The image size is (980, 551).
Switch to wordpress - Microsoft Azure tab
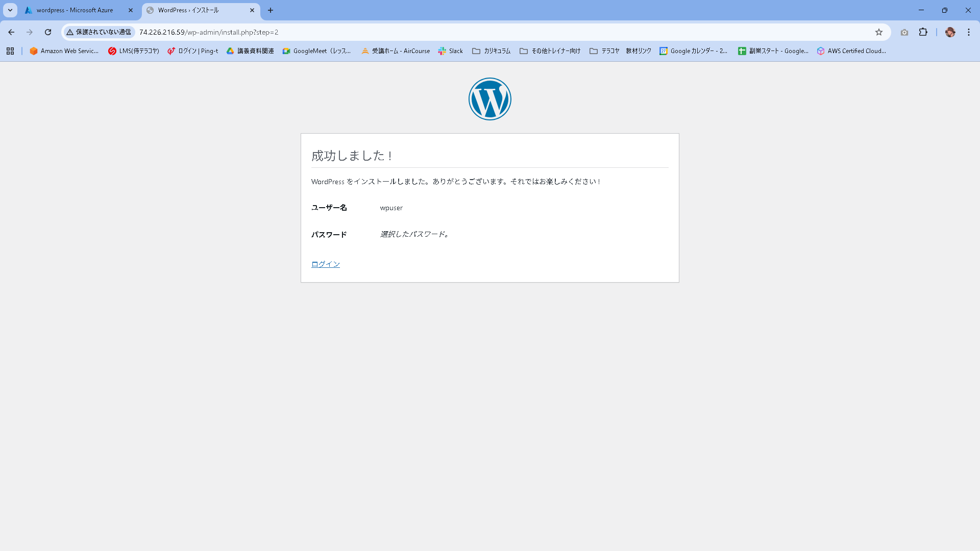(x=75, y=10)
